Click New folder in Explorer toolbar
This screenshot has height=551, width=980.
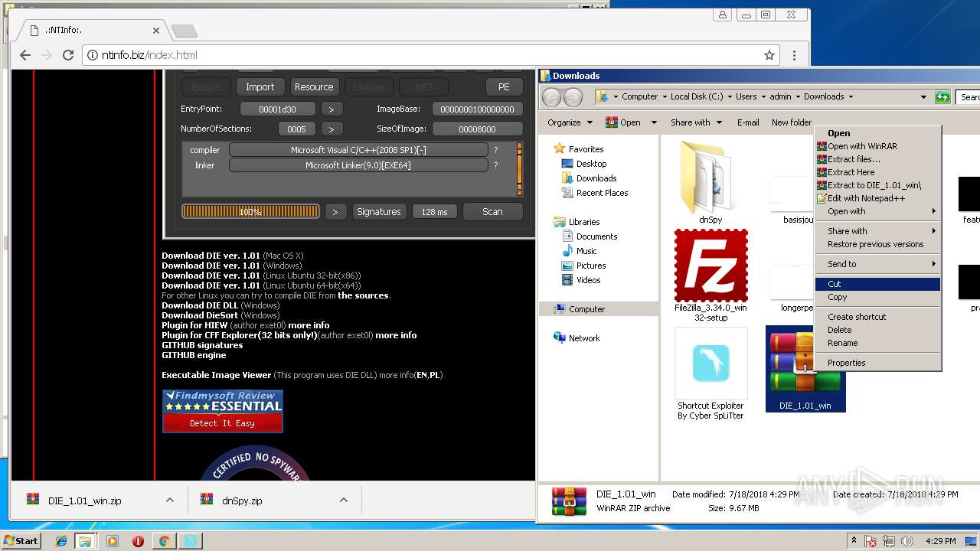791,122
